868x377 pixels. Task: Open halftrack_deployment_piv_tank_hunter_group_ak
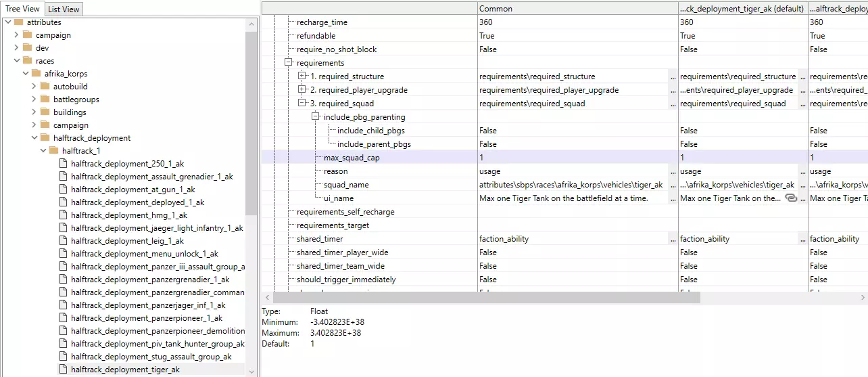(x=157, y=344)
